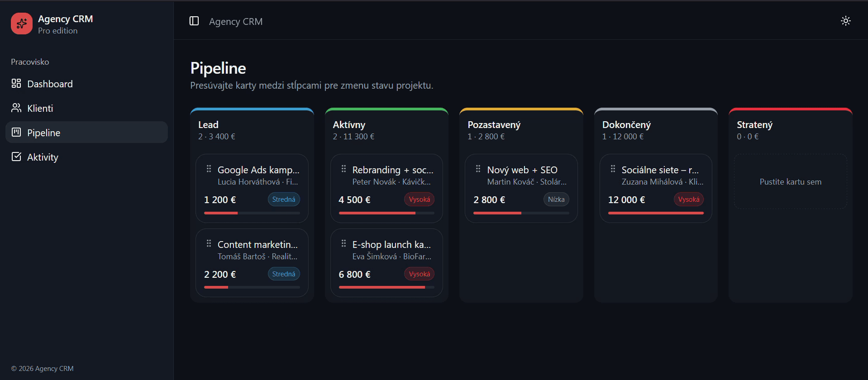The image size is (868, 380).
Task: Click drag handle of E-shop launch card
Action: tap(343, 243)
